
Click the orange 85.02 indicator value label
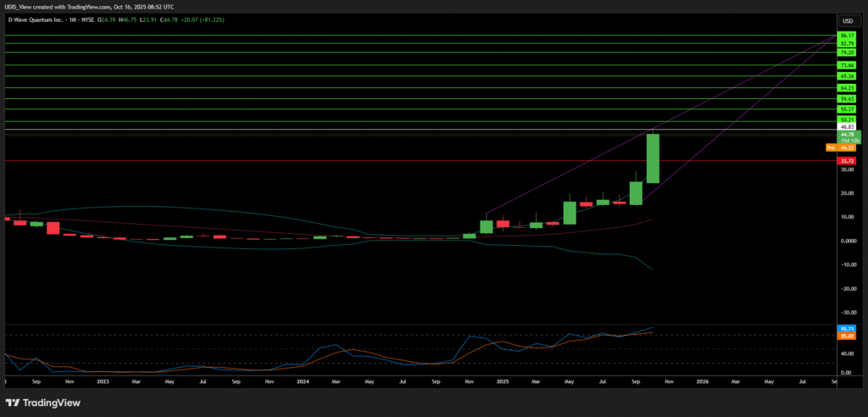(846, 336)
